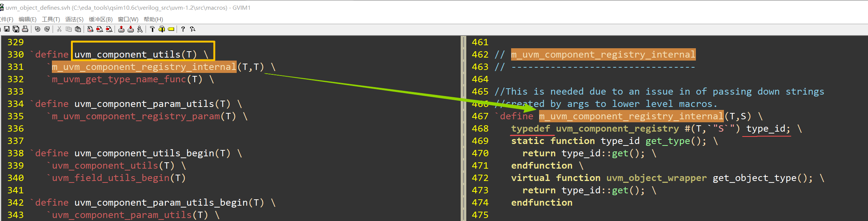Open the 缓冲区(B) menu

point(101,19)
